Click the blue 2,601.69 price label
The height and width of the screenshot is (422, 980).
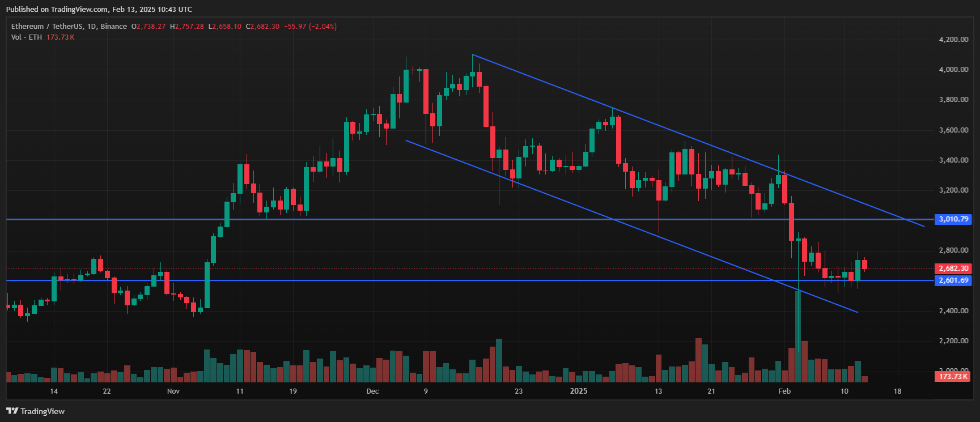click(x=953, y=280)
